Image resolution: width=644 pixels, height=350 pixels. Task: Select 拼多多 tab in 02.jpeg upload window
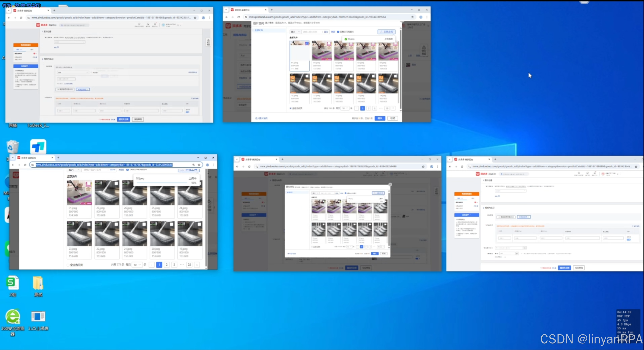point(35,157)
